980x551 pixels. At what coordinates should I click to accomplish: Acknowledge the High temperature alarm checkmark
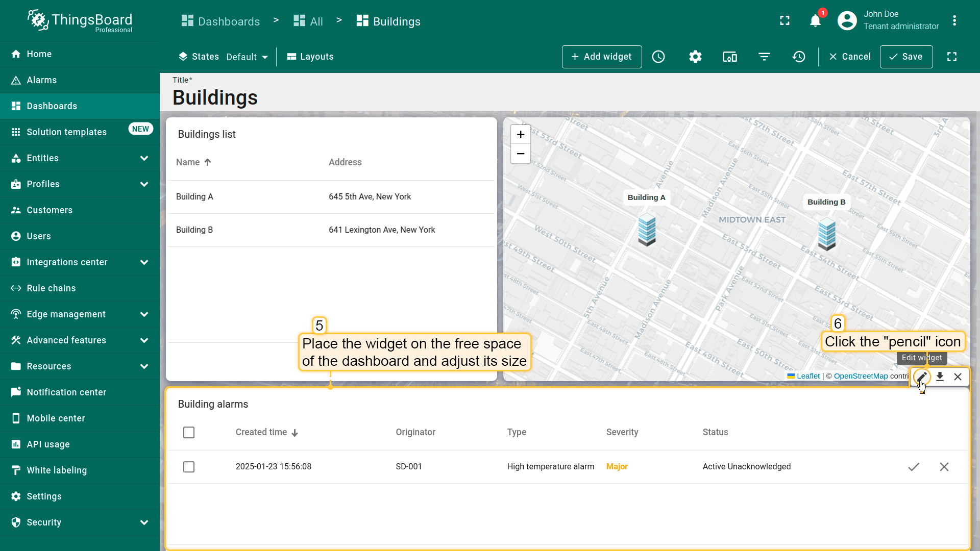(x=914, y=467)
